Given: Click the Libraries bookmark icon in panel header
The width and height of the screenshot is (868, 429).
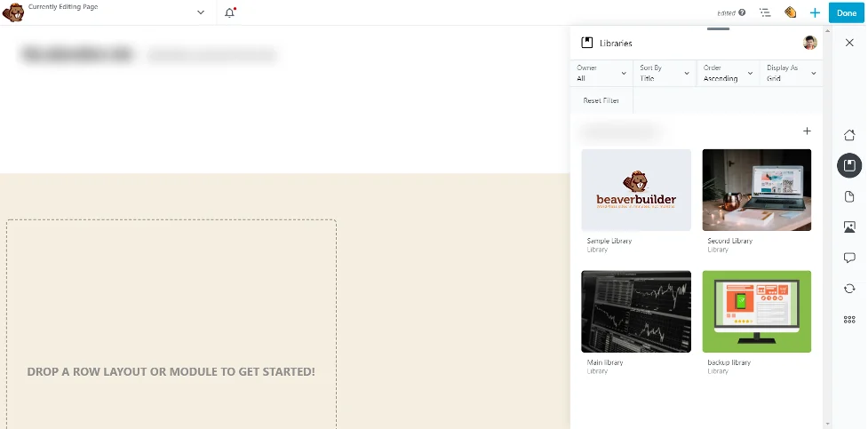Looking at the screenshot, I should pos(586,43).
